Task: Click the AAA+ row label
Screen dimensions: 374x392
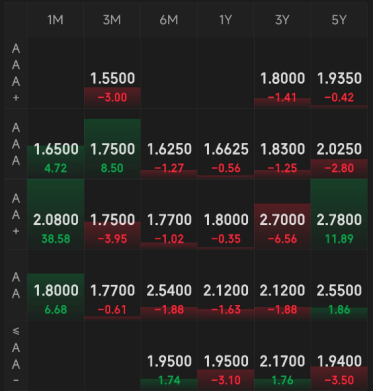Action: 16,73
